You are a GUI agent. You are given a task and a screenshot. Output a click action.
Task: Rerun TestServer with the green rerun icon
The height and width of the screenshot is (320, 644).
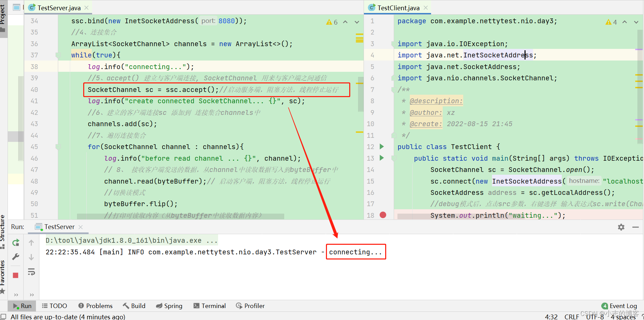[16, 242]
